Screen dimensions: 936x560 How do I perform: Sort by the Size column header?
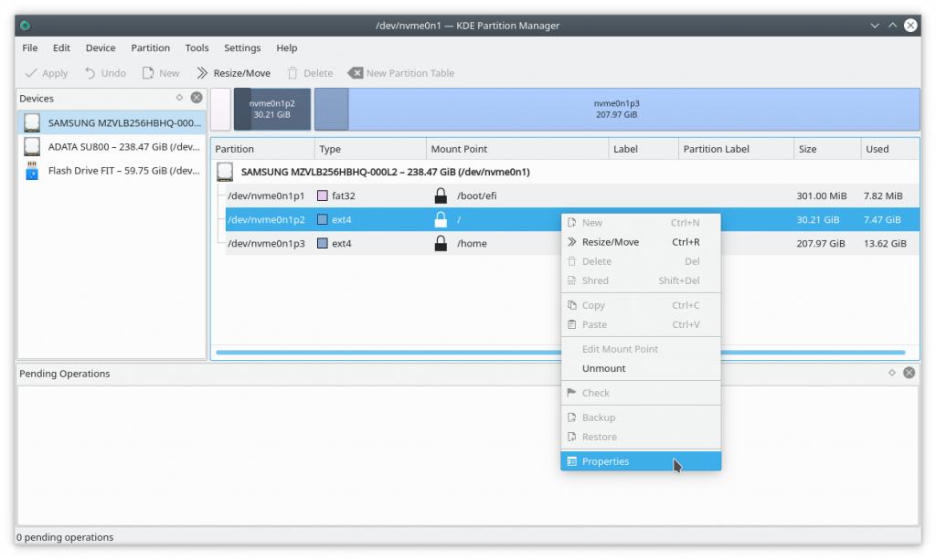[x=808, y=149]
